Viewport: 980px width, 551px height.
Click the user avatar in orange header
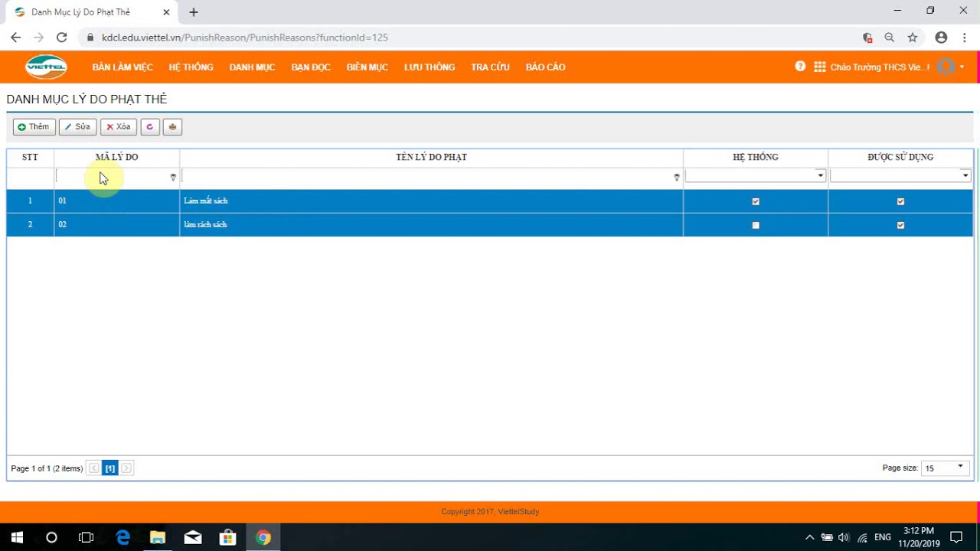click(x=946, y=67)
